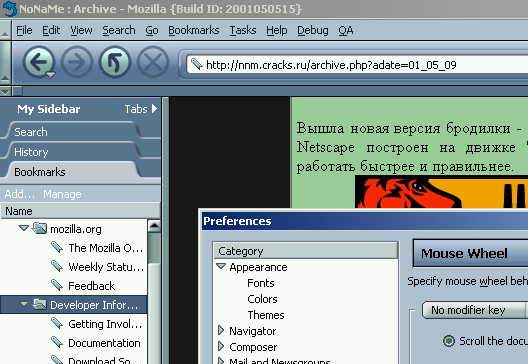Select the Scroll the document radio button
Image resolution: width=528 pixels, height=364 pixels.
(449, 341)
